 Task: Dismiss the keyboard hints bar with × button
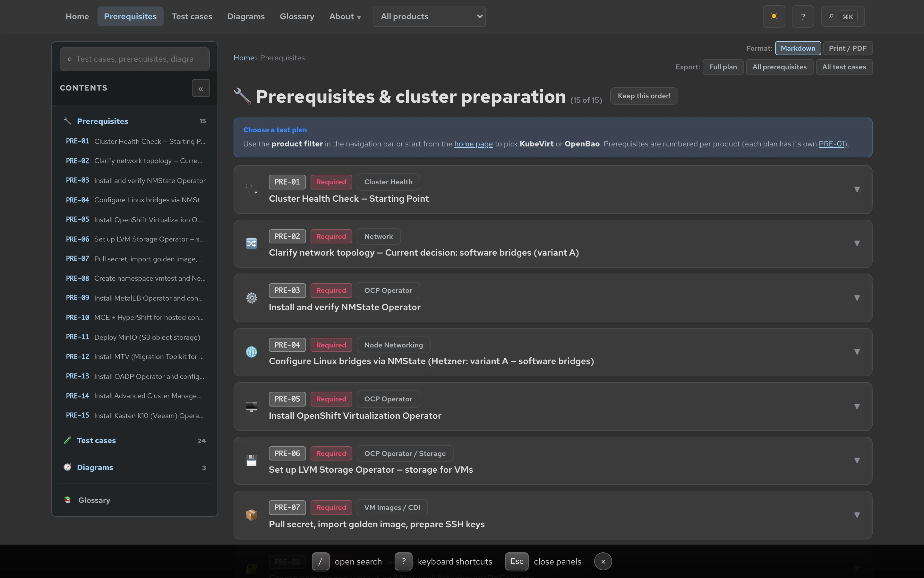[x=603, y=561]
